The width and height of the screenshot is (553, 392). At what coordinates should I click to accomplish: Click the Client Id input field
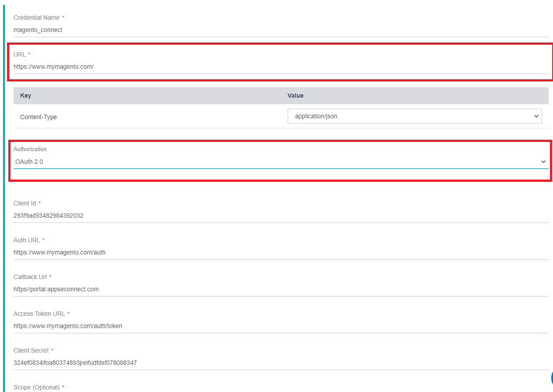coord(281,216)
